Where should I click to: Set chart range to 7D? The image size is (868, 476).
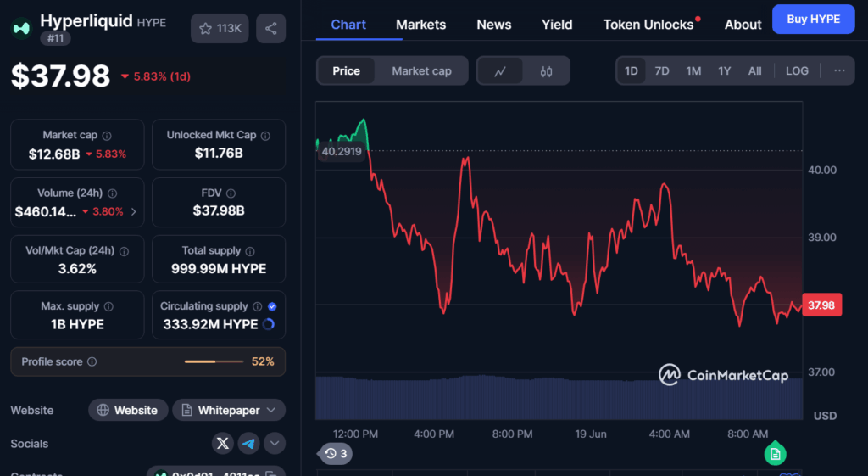[x=662, y=71]
